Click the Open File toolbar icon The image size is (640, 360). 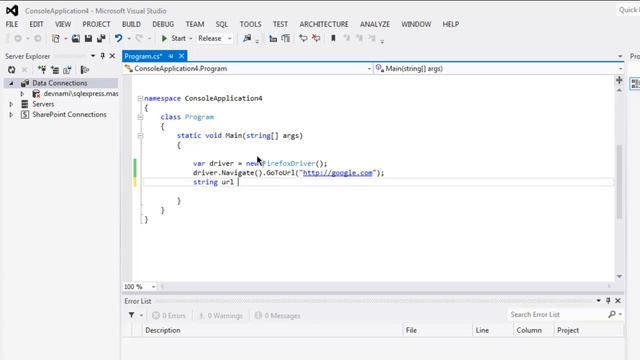click(76, 38)
